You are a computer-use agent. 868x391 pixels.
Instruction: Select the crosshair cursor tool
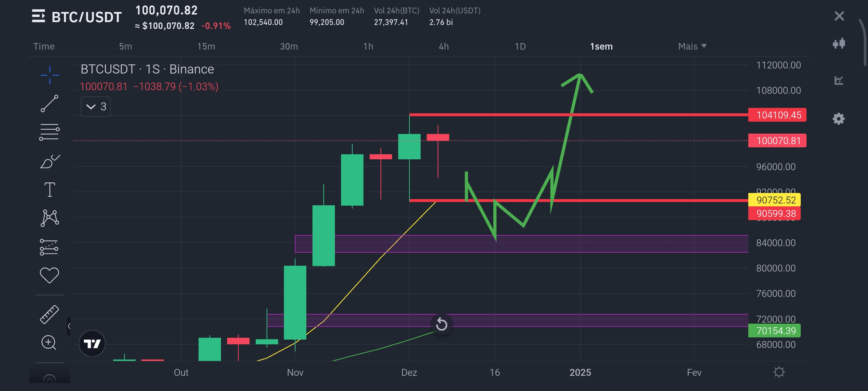click(50, 75)
